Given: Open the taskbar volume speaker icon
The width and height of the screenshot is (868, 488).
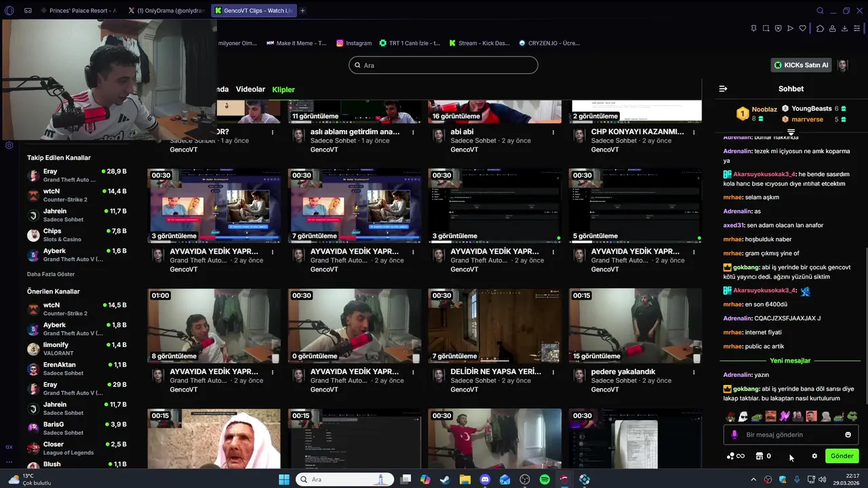Looking at the screenshot, I should 822,479.
